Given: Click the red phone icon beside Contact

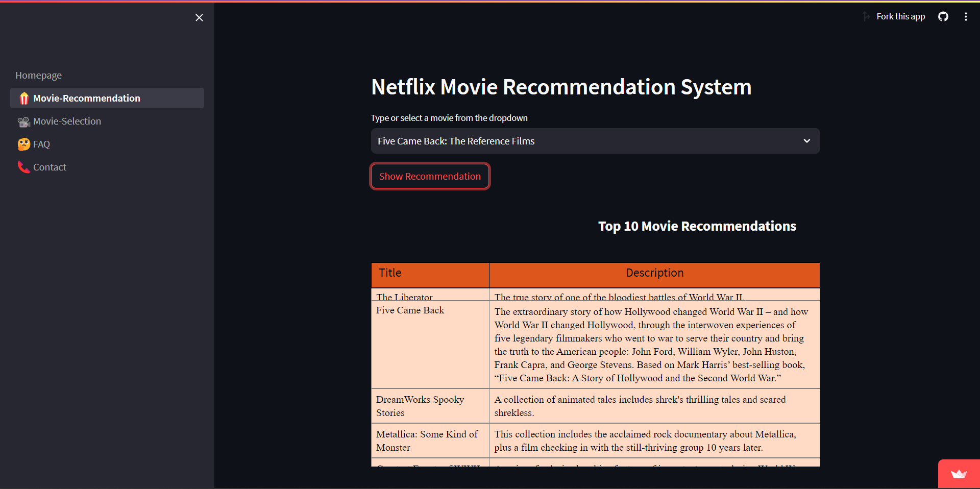Looking at the screenshot, I should click(23, 167).
